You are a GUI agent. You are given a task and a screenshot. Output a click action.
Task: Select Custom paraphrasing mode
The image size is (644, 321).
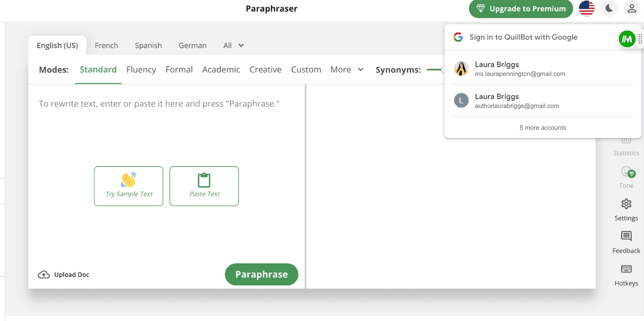point(306,70)
